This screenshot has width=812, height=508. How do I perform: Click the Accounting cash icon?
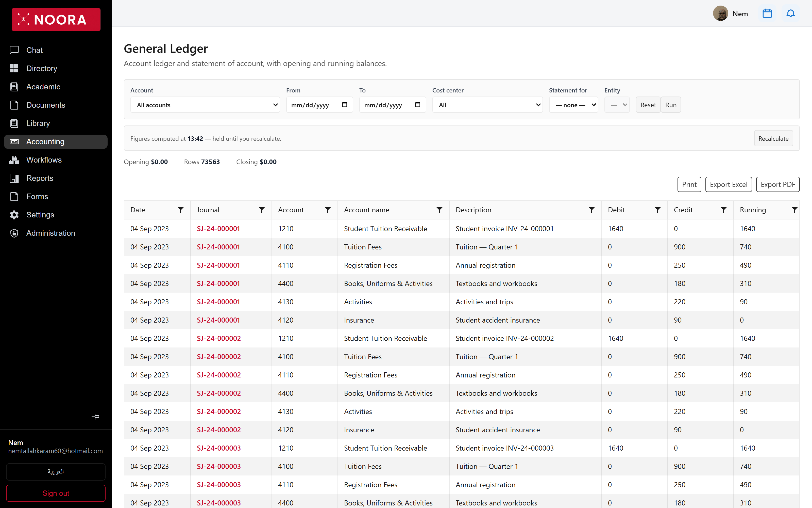[x=14, y=141]
